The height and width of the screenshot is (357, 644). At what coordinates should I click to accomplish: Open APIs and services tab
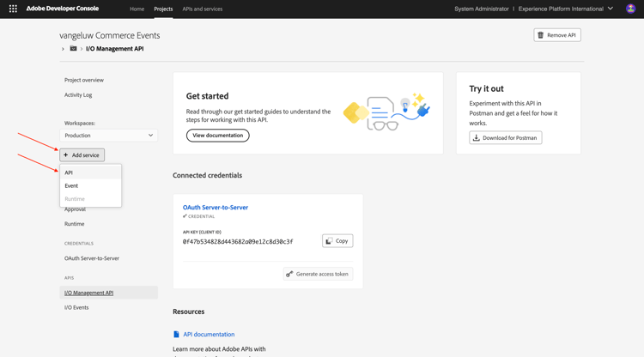pos(203,9)
